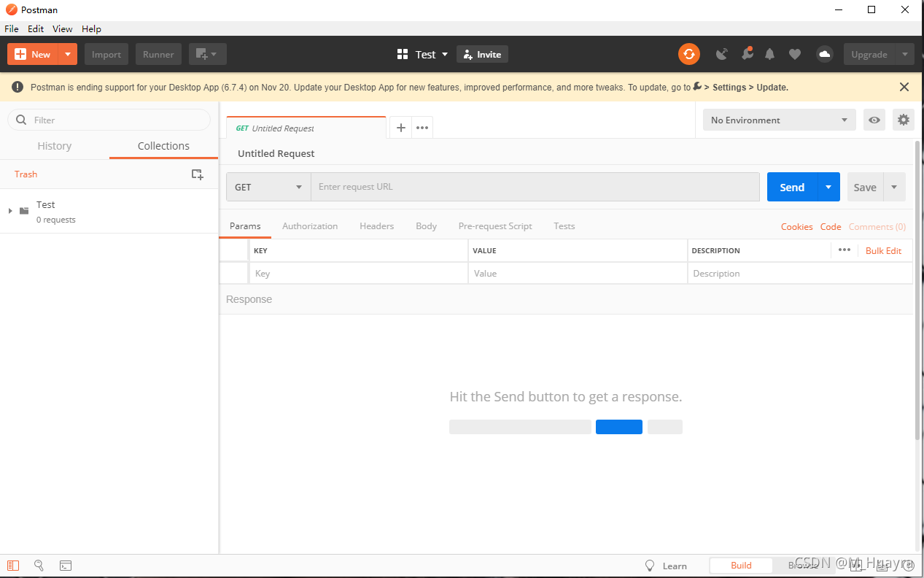Image resolution: width=924 pixels, height=578 pixels.
Task: Open the wrench settings icon
Action: pyautogui.click(x=747, y=53)
